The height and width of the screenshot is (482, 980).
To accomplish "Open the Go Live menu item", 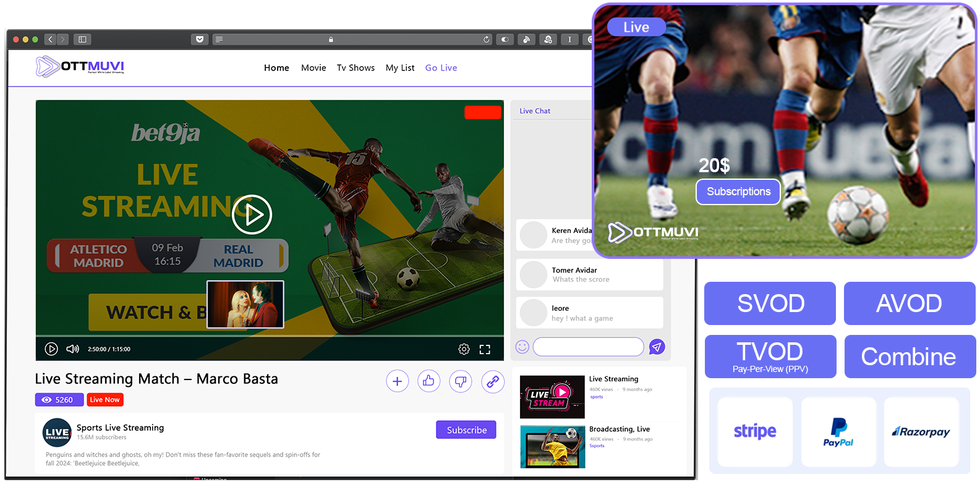I will [441, 68].
